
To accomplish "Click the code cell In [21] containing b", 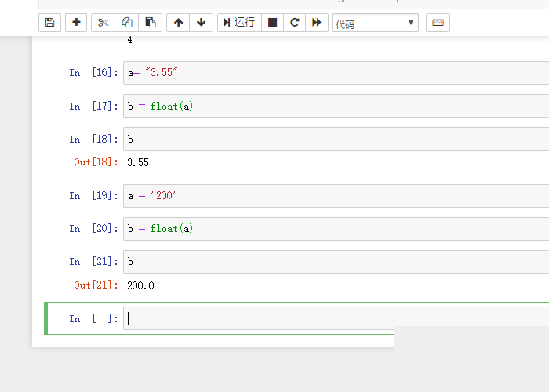I will pyautogui.click(x=336, y=261).
